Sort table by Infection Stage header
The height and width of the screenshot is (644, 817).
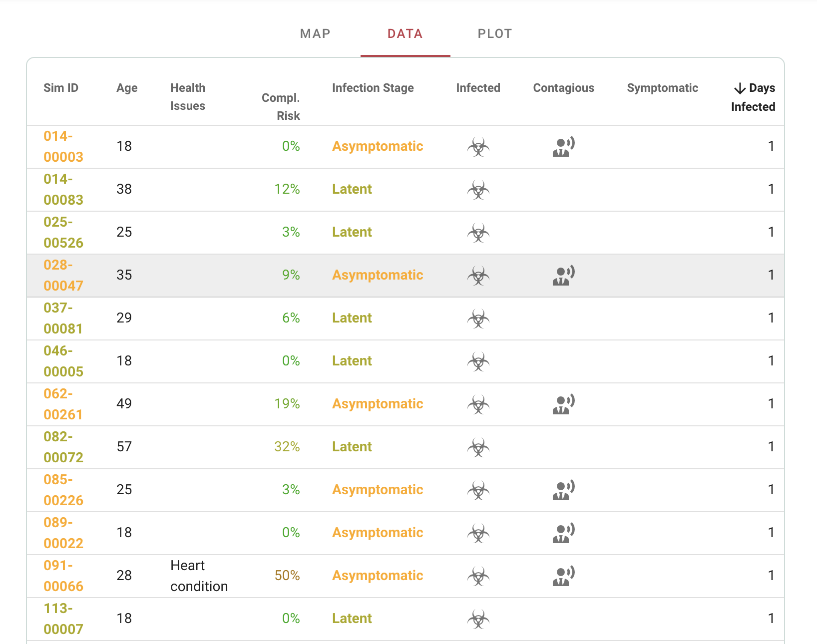373,88
